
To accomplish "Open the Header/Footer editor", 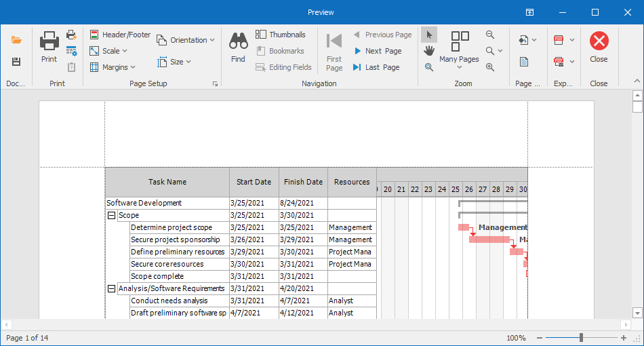I will tap(120, 35).
